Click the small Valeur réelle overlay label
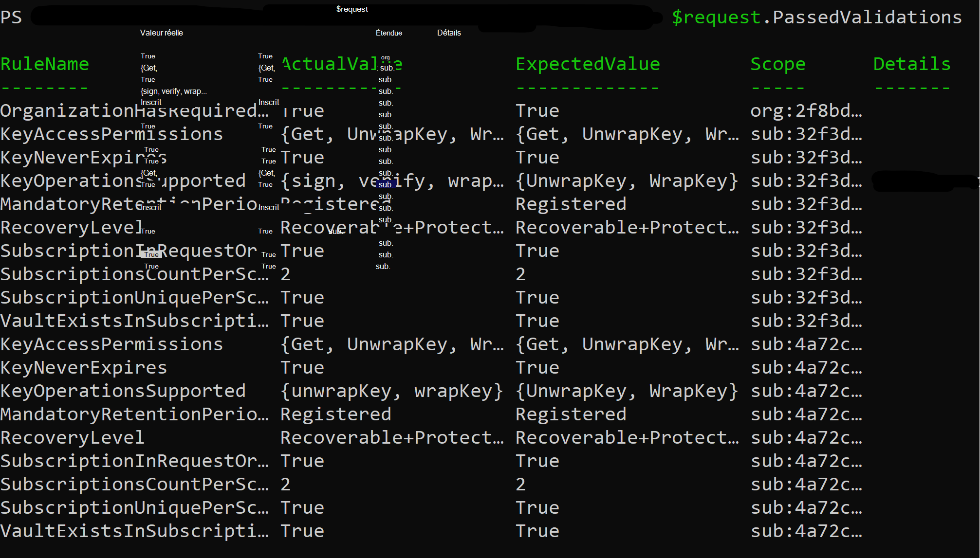This screenshot has width=980, height=558. coord(162,33)
